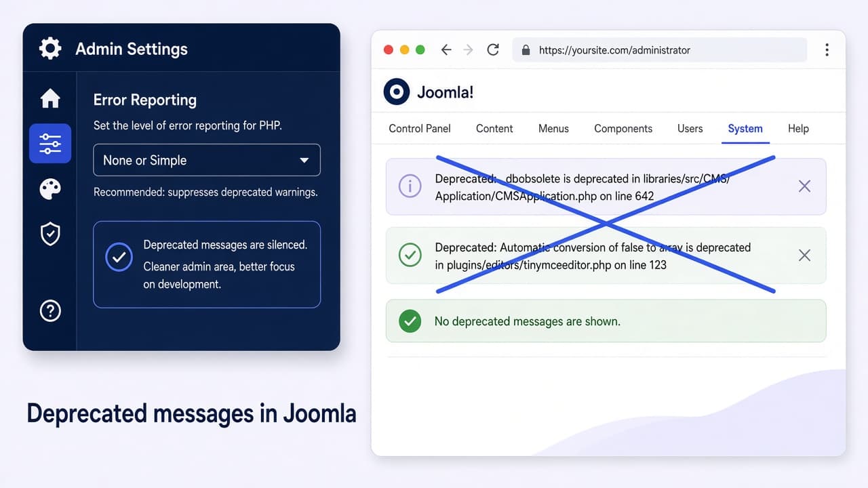Click the yellow minimize window button
The width and height of the screenshot is (868, 488).
pos(405,49)
